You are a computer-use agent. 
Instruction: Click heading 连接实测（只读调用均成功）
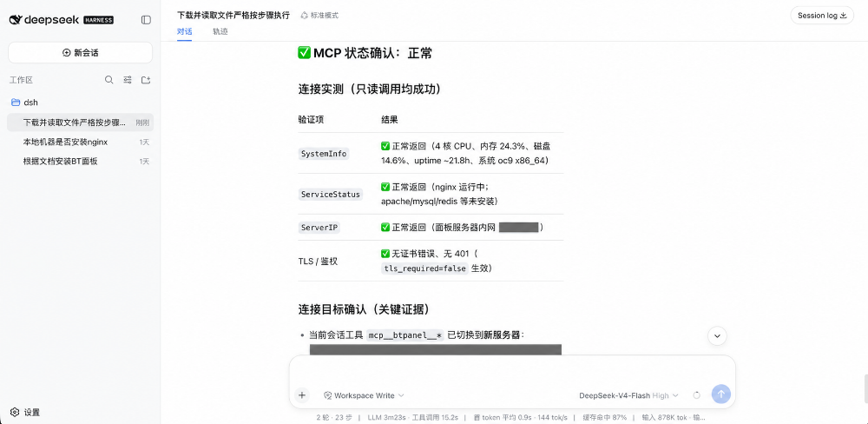370,89
